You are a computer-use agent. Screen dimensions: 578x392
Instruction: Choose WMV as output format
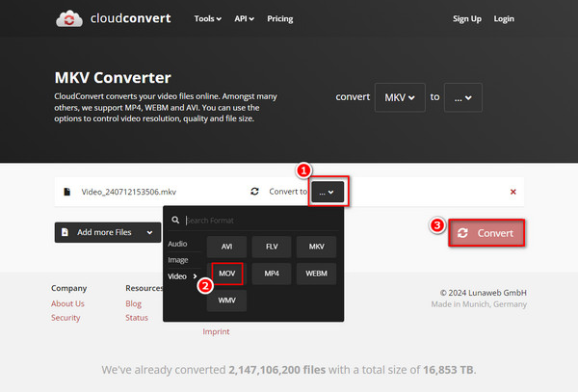pyautogui.click(x=226, y=301)
